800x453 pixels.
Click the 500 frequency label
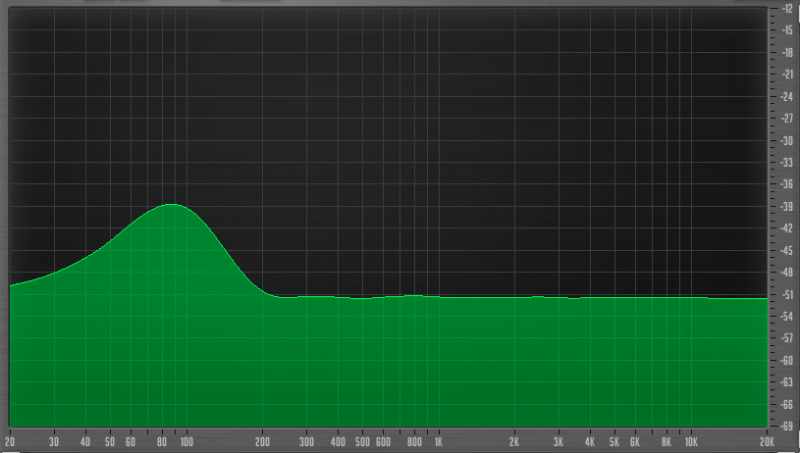(362, 441)
